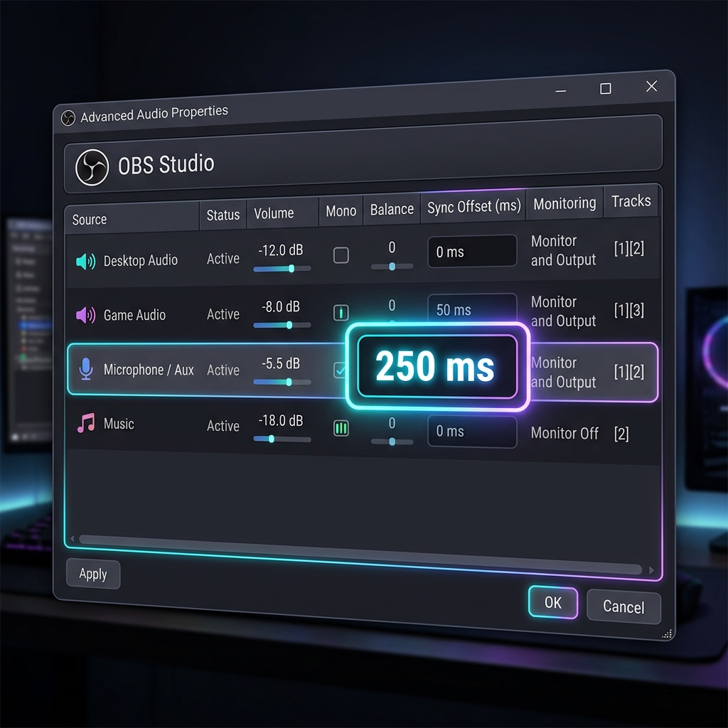Viewport: 728px width, 728px height.
Task: Select the Music source name
Action: [119, 424]
